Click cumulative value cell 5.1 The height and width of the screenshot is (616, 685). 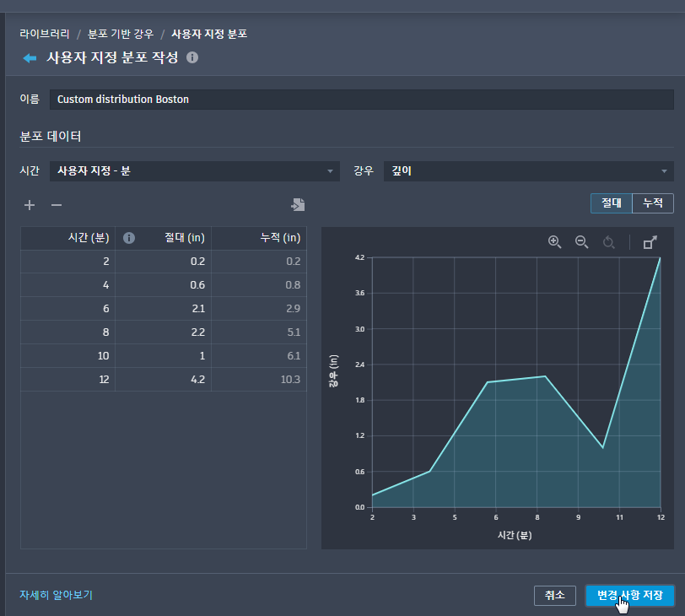click(x=259, y=332)
